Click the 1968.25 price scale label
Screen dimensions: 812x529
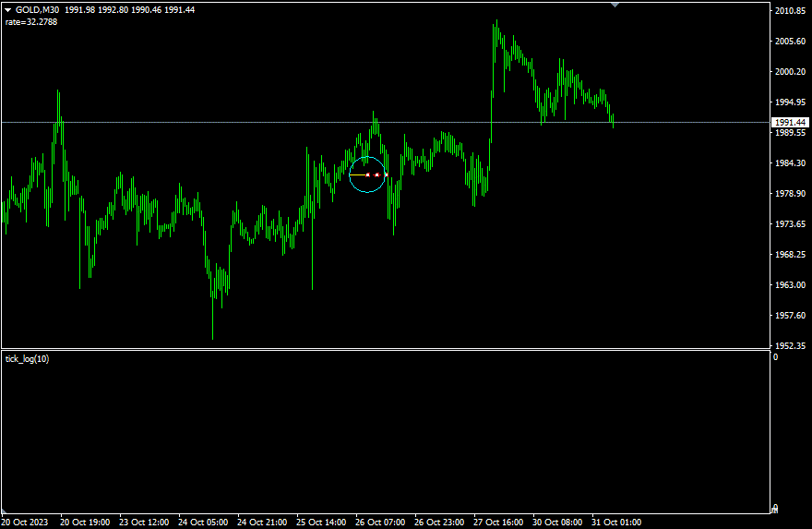pos(790,255)
